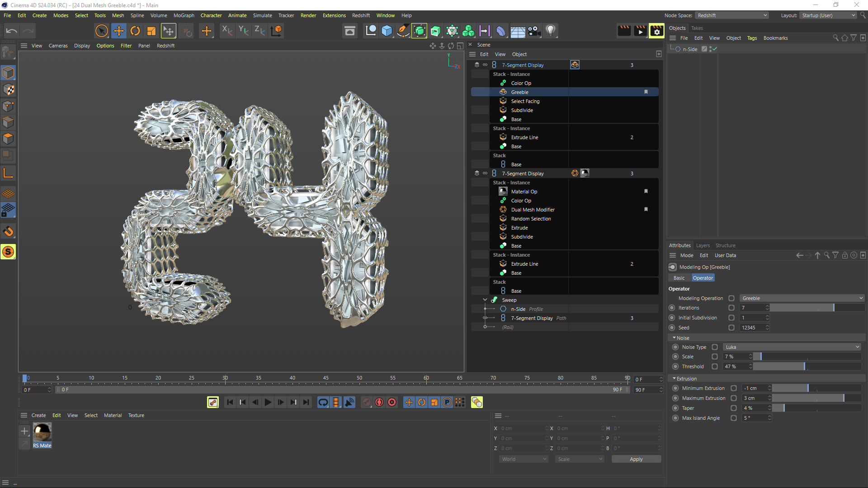Collapse the Sweep object hierarchy
This screenshot has height=488, width=868.
point(485,300)
